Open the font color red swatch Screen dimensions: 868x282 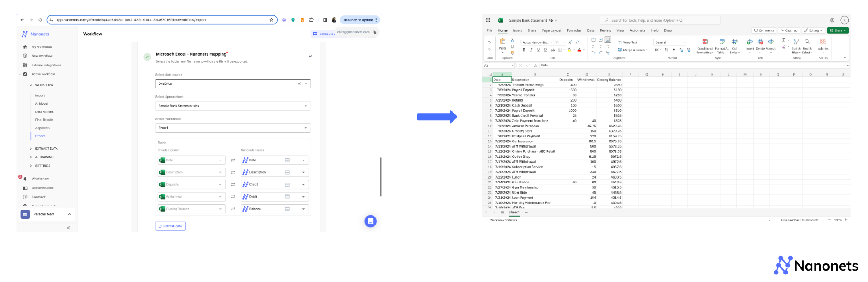(579, 50)
